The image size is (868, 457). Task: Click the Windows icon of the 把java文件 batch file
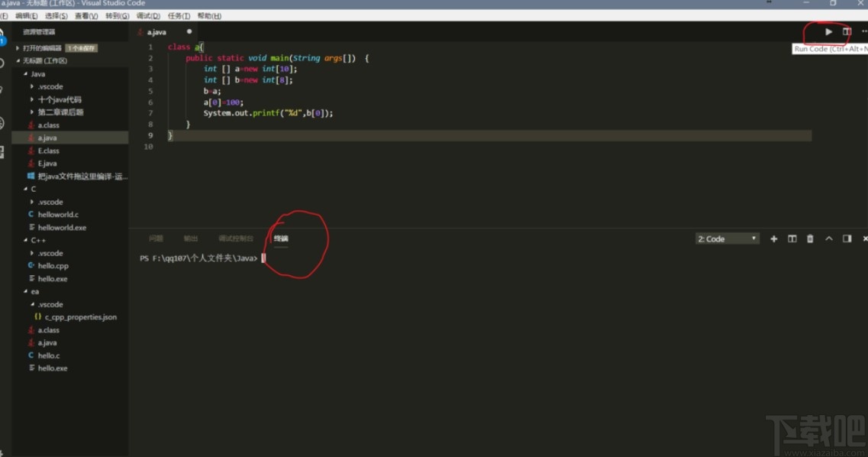pos(31,177)
